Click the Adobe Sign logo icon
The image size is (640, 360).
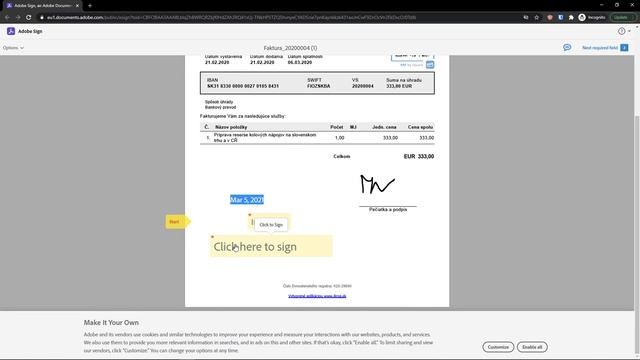(x=11, y=31)
